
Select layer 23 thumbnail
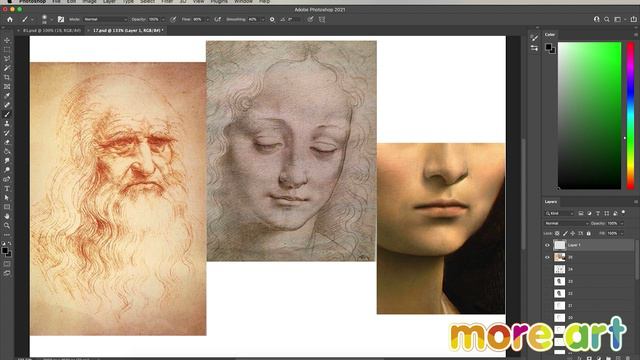(x=560, y=282)
